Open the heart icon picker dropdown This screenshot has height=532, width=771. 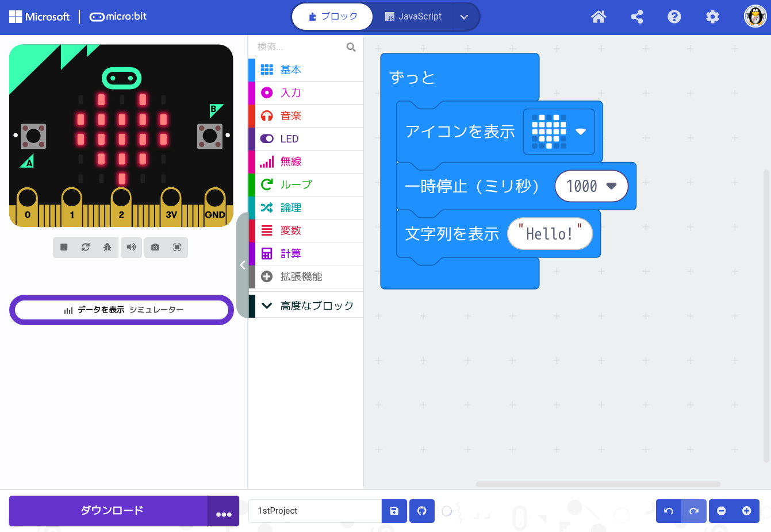pyautogui.click(x=581, y=132)
